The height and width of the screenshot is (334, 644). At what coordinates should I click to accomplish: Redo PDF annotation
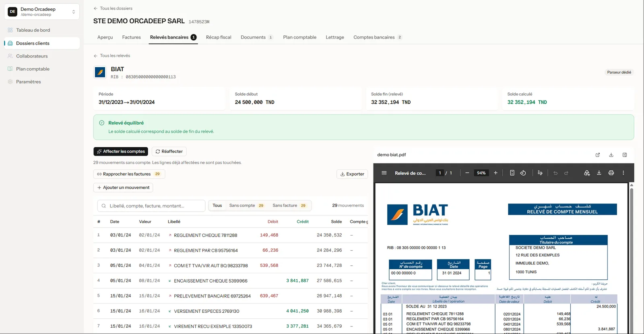566,173
